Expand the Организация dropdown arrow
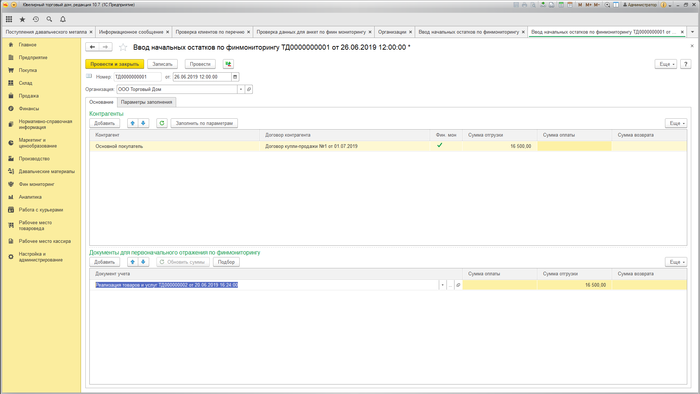Screen dimensions: 700x394 coord(241,89)
